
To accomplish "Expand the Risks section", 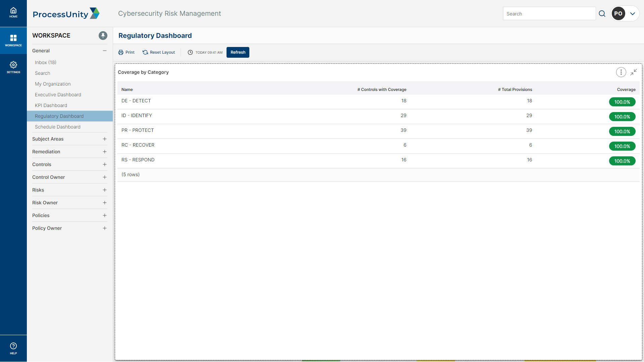I will click(x=105, y=190).
